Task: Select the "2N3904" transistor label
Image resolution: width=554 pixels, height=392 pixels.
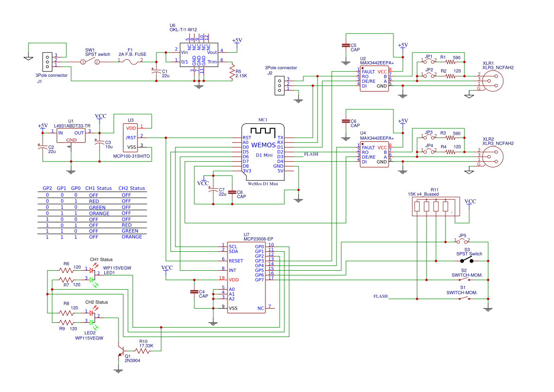Action: (133, 361)
